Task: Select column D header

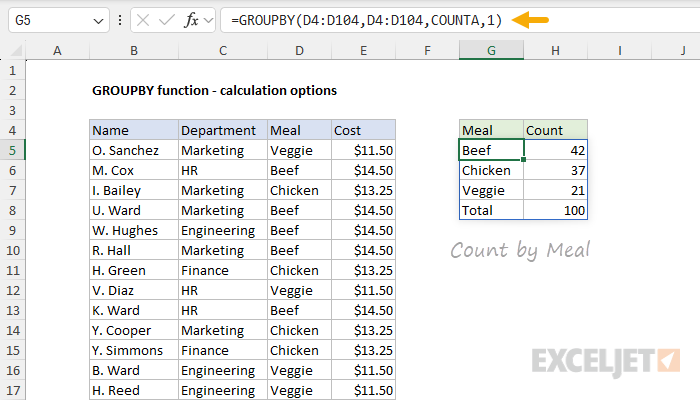Action: 299,51
